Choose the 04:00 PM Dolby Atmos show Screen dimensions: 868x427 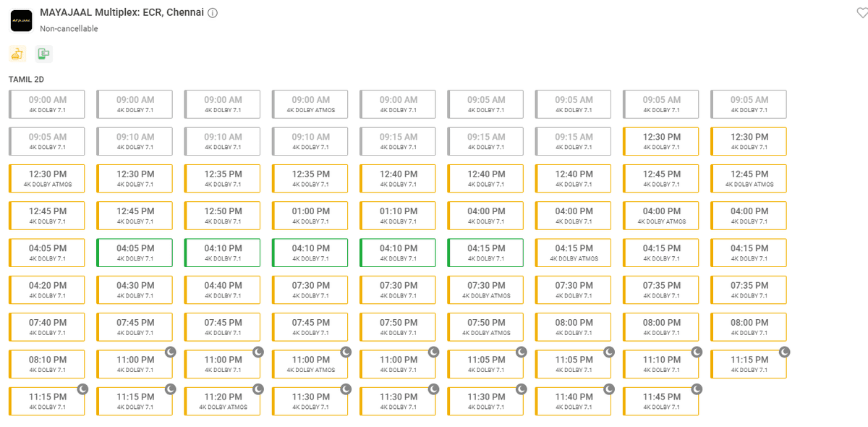pos(661,216)
